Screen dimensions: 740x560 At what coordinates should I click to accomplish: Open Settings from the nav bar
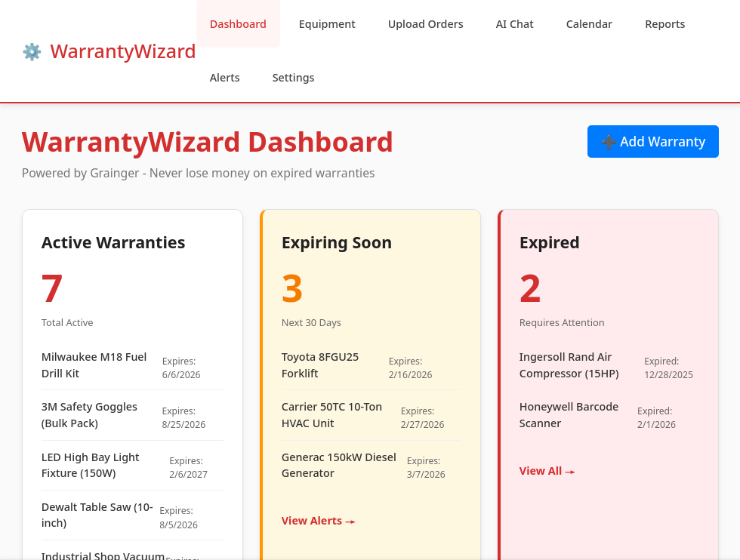(293, 78)
